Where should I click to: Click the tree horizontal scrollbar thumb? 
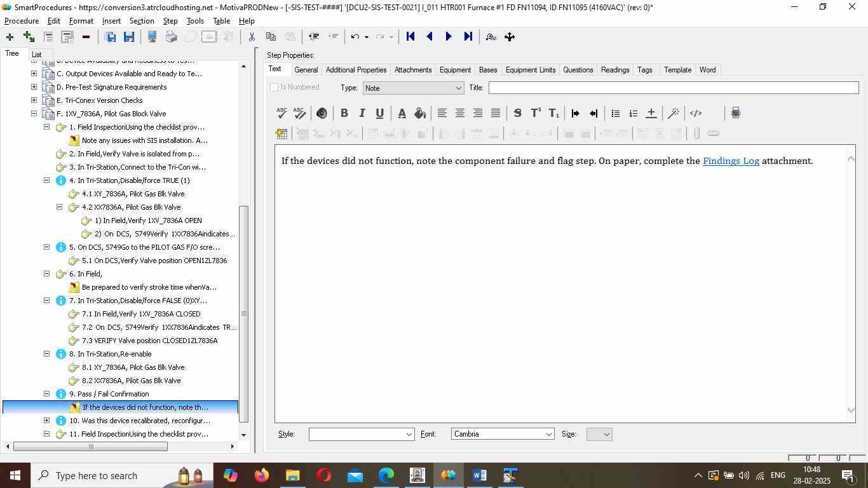[x=90, y=447]
